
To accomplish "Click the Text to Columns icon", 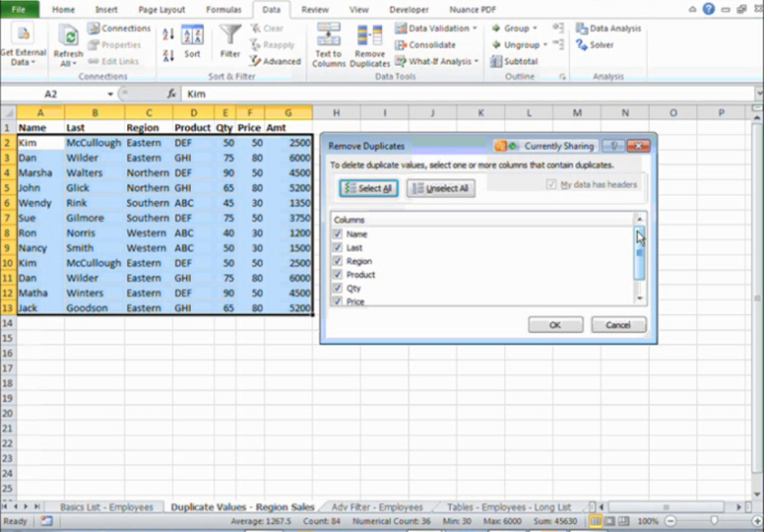I will [329, 34].
